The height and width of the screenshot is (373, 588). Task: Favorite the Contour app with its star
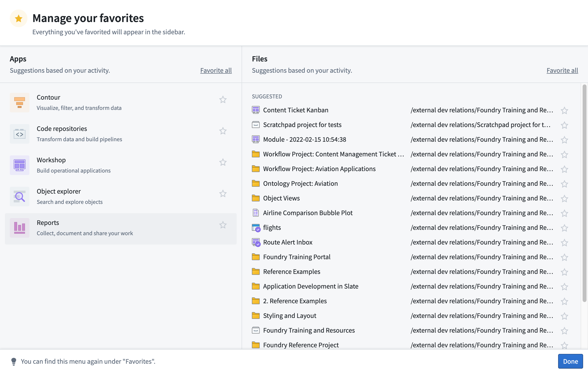223,100
